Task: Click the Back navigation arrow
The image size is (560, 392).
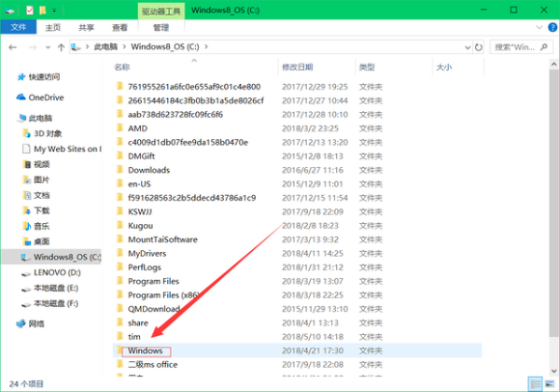Action: coord(11,46)
